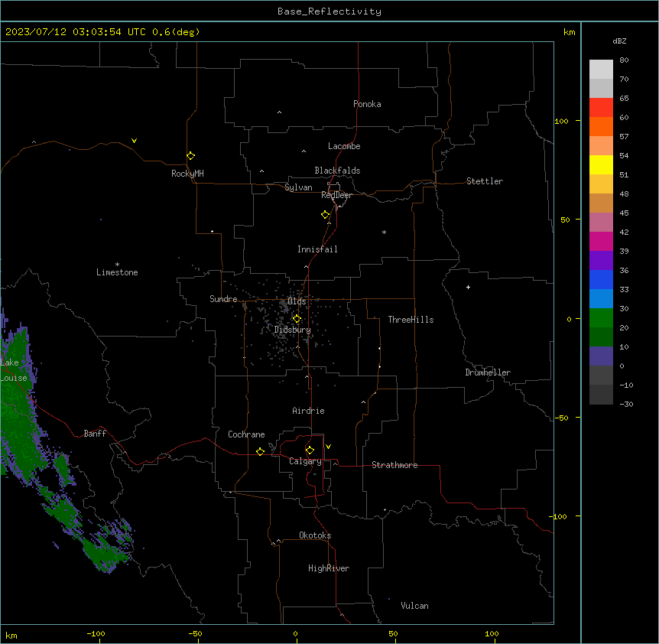Image resolution: width=659 pixels, height=644 pixels.
Task: Click the yellow station marker near RockyMH
Action: click(190, 156)
